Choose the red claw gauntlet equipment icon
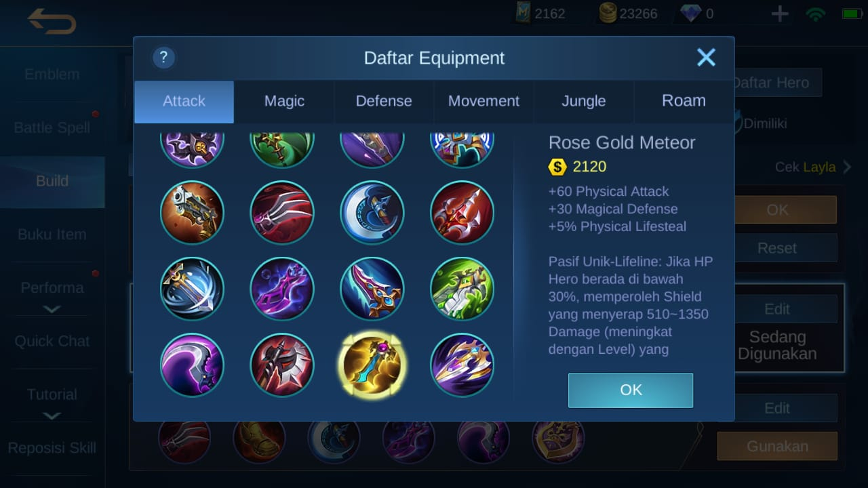Image resolution: width=868 pixels, height=488 pixels. [282, 212]
